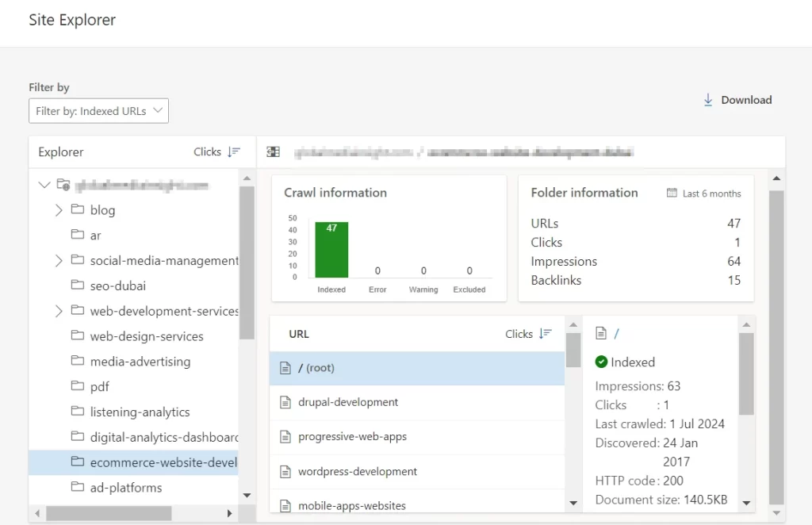Open the progressive-web-apps URL row
812x525 pixels.
352,437
